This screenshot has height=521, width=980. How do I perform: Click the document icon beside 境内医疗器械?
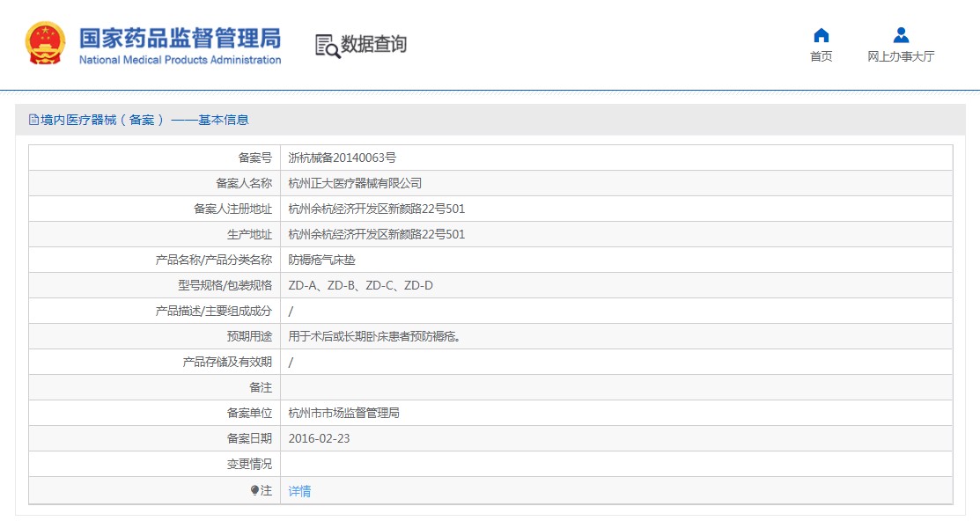click(33, 120)
